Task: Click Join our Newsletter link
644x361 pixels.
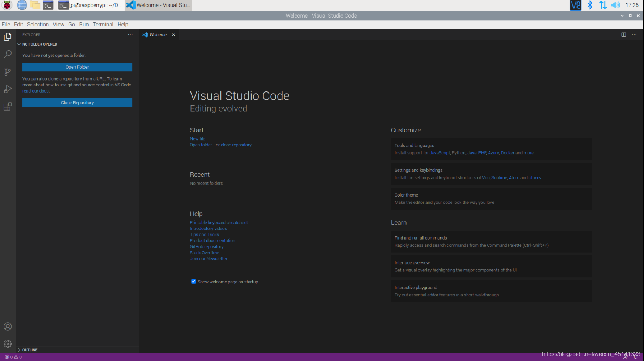Action: (209, 259)
